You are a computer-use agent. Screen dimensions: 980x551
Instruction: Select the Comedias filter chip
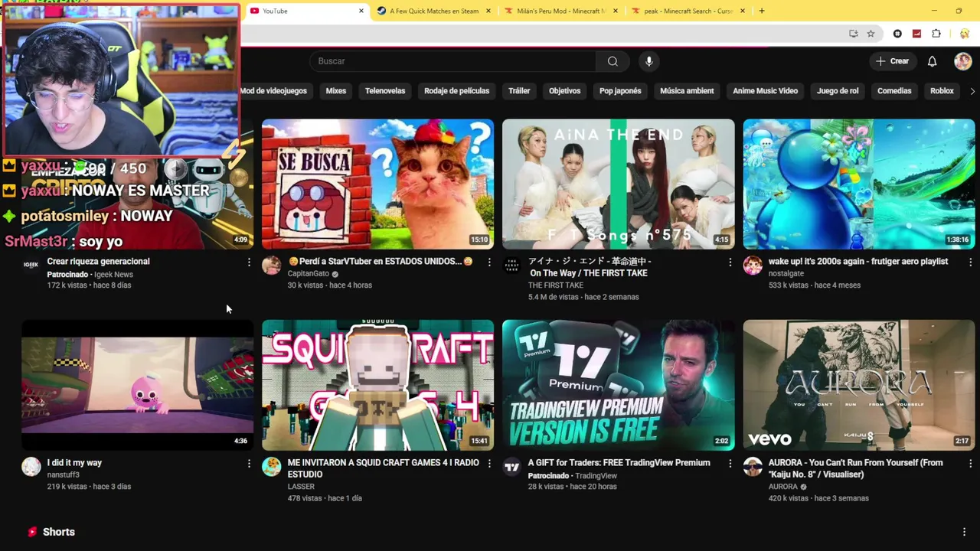pos(894,91)
